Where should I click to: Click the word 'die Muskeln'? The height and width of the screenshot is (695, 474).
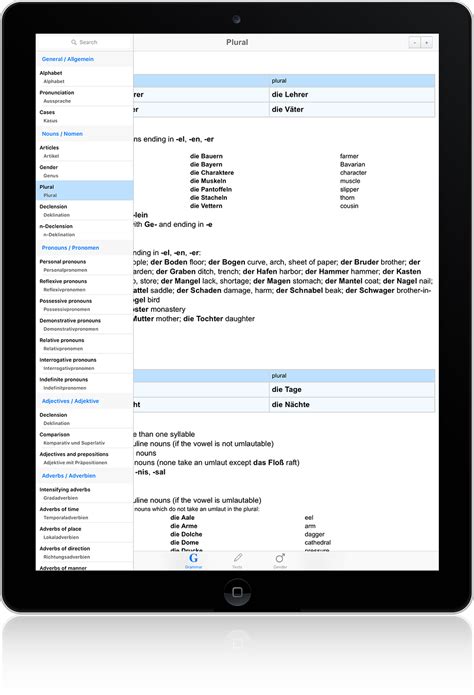tap(208, 181)
